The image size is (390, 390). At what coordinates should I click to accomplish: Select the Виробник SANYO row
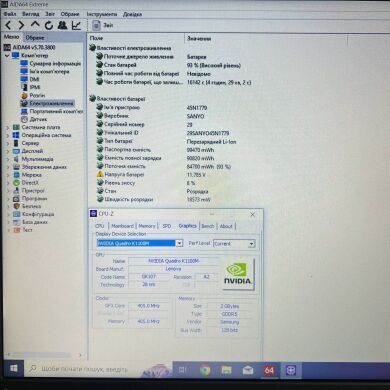[x=150, y=116]
